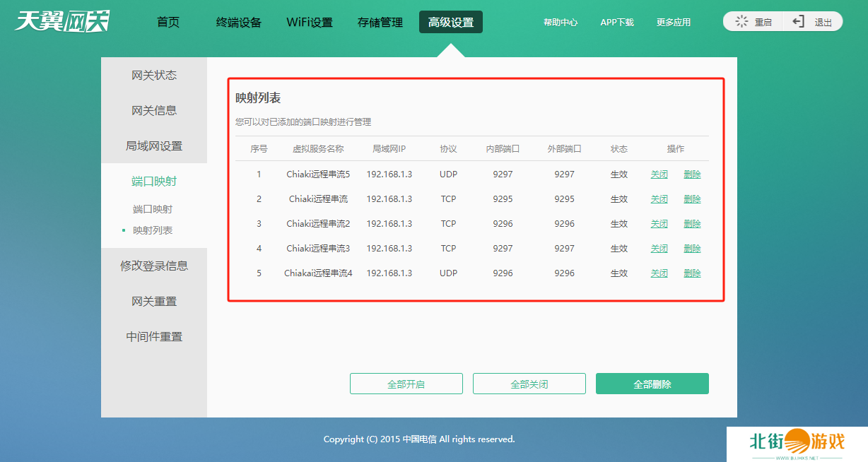
Task: Expand the 端口映射 sidebar section
Action: (154, 182)
